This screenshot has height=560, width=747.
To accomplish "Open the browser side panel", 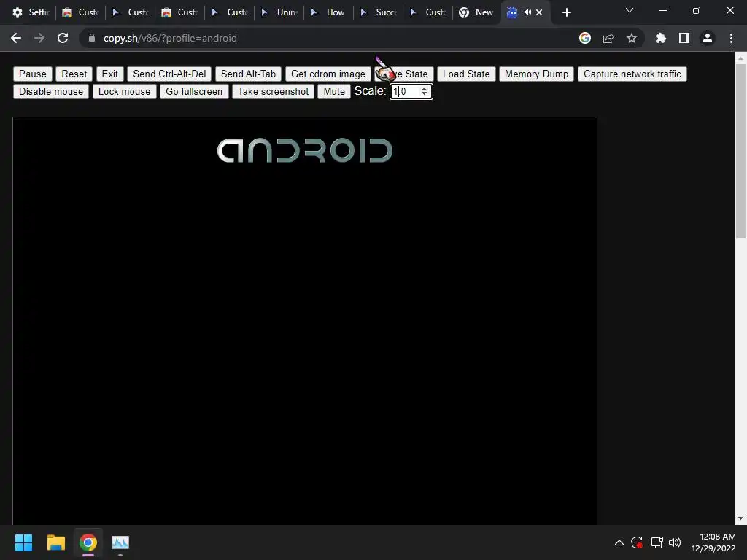I will click(684, 38).
